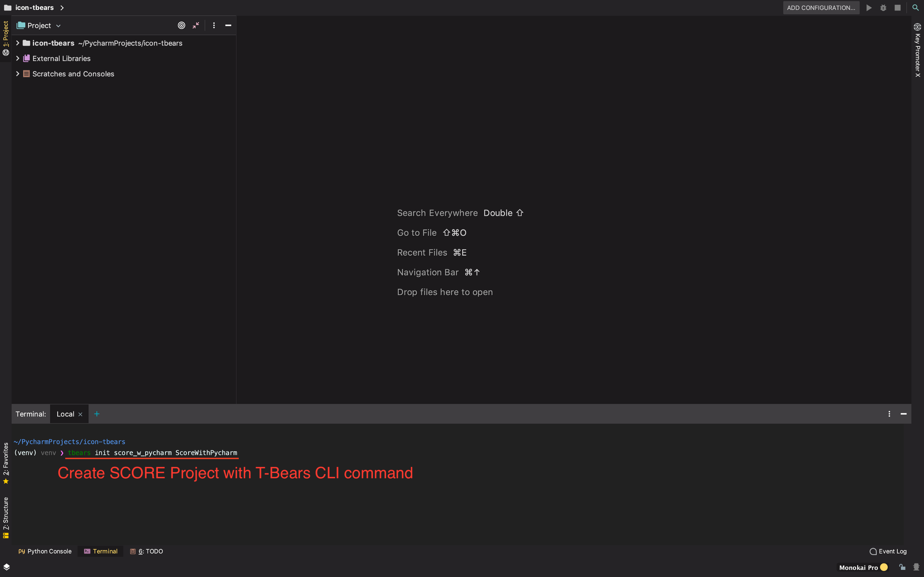This screenshot has width=924, height=577.
Task: Expand the External Libraries node
Action: 17,58
